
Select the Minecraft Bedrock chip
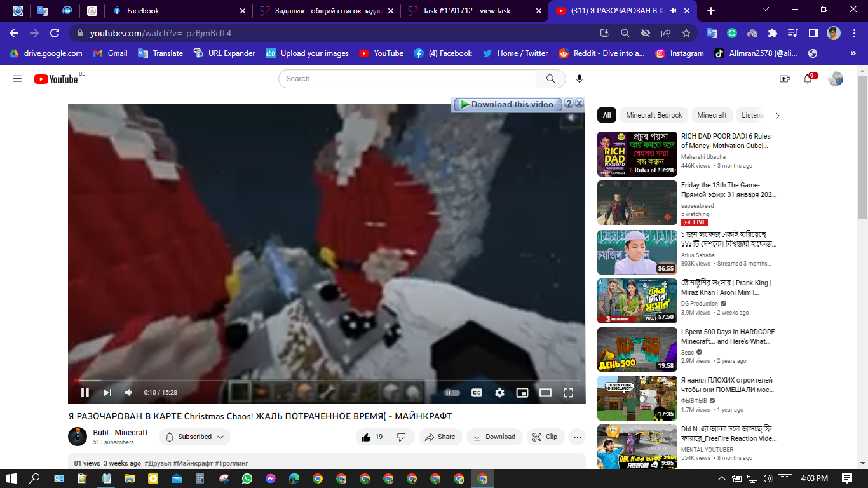(654, 115)
